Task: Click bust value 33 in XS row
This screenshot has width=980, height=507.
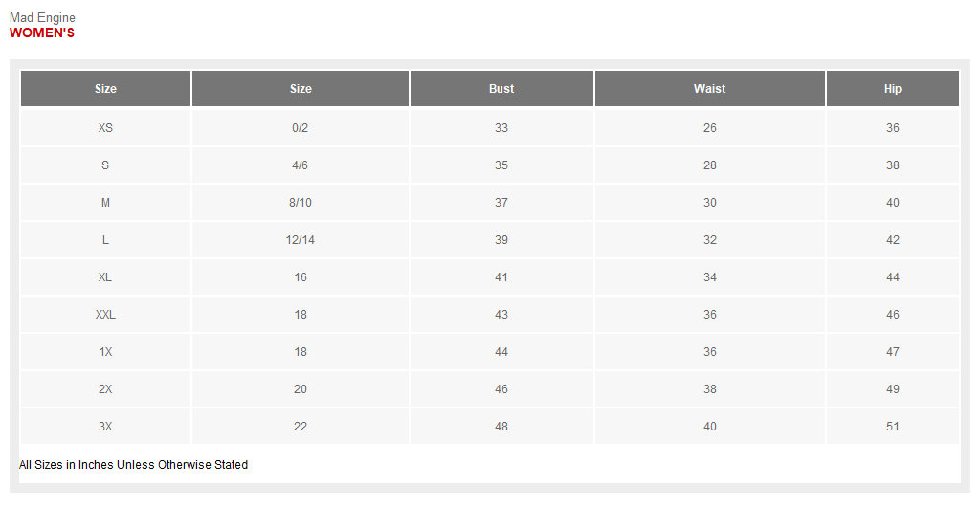Action: coord(501,128)
